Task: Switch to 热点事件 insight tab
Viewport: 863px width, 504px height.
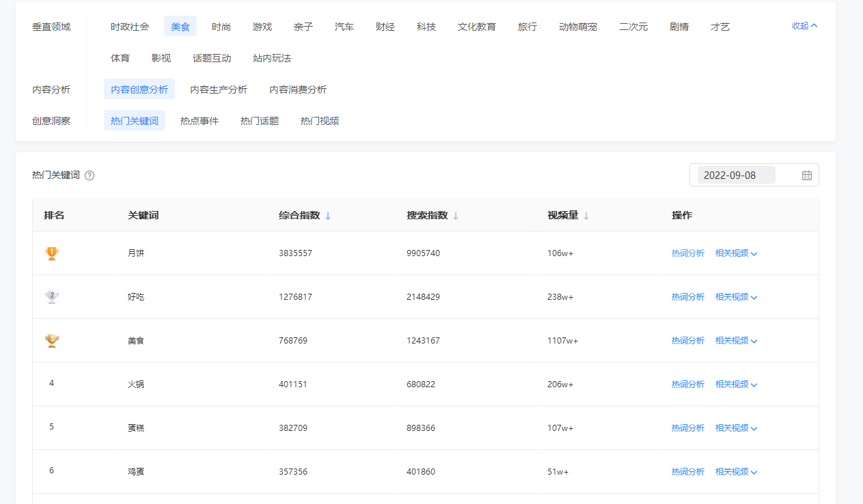Action: pyautogui.click(x=200, y=121)
